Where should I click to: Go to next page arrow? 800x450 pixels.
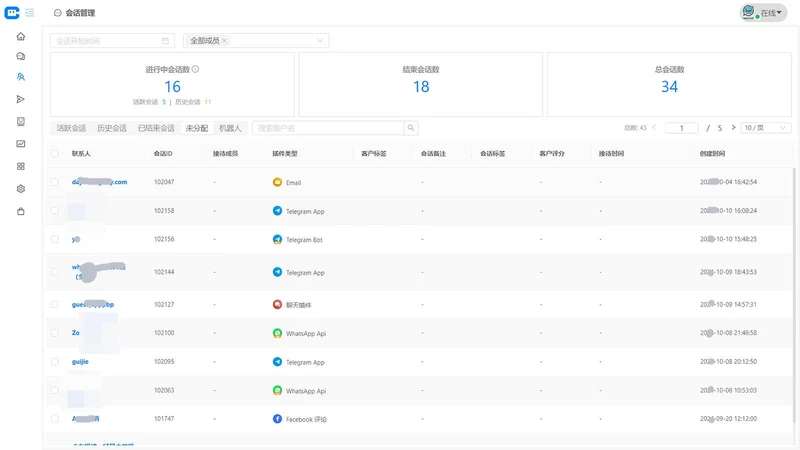pos(733,128)
